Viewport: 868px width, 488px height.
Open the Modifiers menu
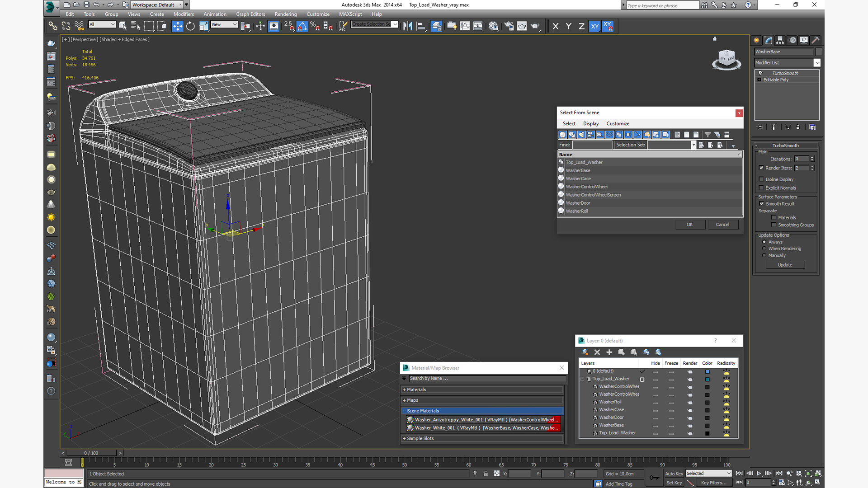click(x=184, y=14)
